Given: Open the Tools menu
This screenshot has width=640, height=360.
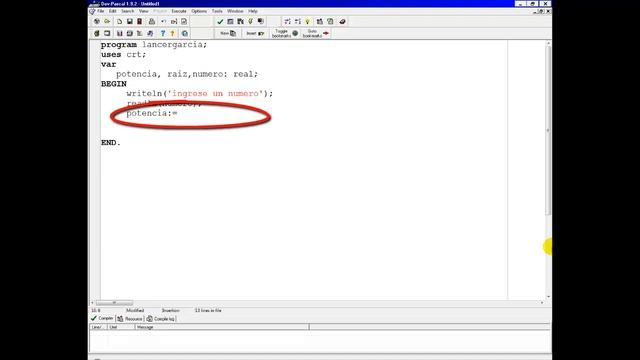Looking at the screenshot, I should (x=217, y=11).
